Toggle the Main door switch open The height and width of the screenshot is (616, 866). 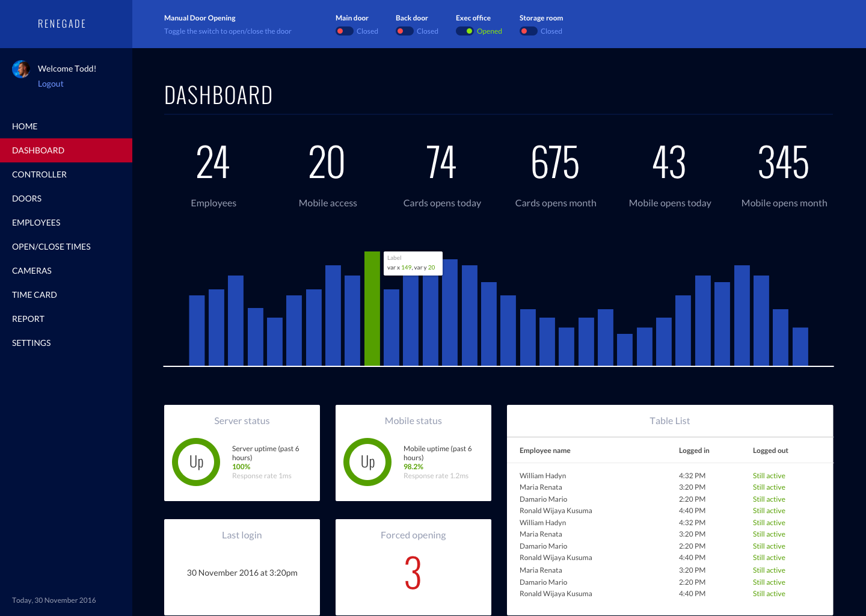pos(344,31)
